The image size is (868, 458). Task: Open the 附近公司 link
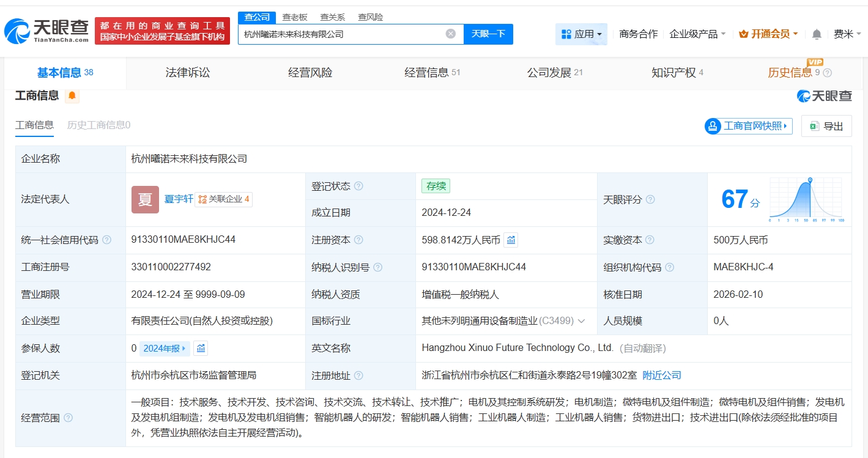click(661, 375)
